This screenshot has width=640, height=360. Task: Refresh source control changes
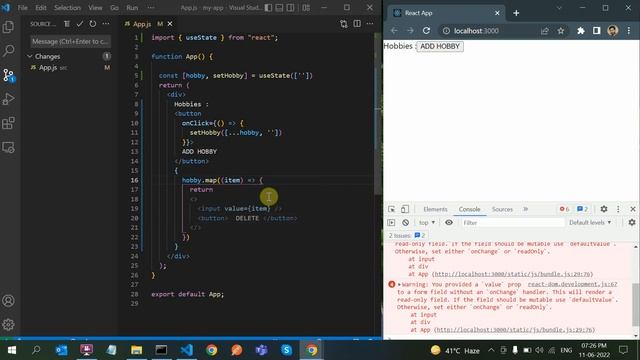[93, 24]
